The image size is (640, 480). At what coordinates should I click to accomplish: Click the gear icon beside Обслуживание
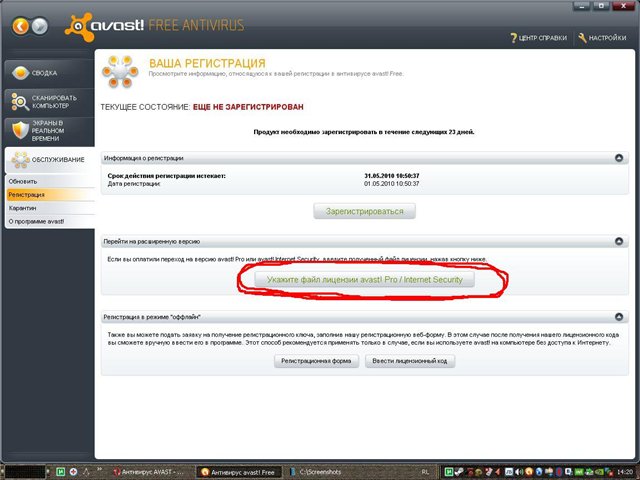coord(20,160)
